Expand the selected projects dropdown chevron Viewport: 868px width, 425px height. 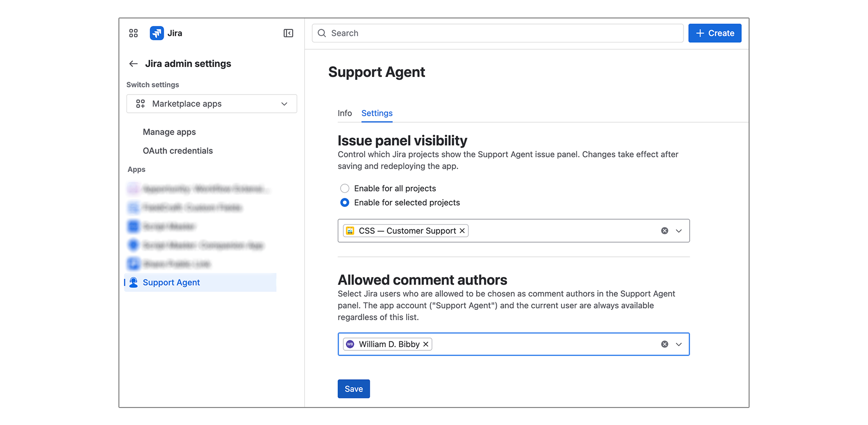679,231
